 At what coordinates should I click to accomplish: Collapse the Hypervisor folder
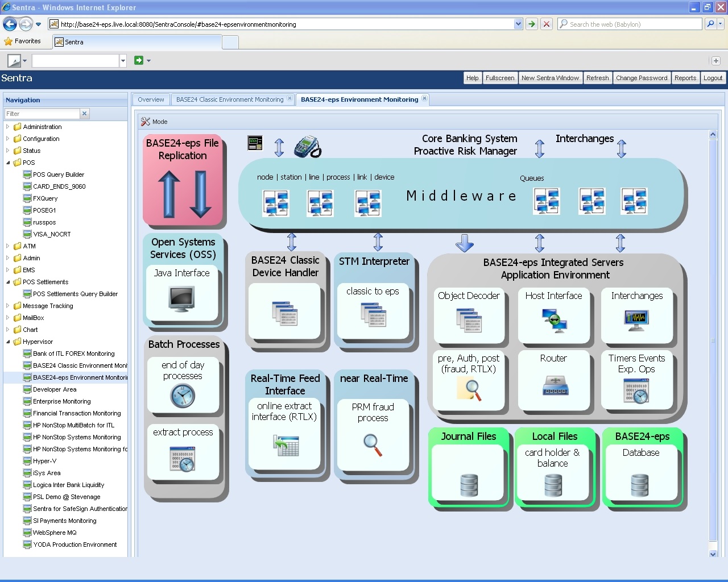pos(8,342)
